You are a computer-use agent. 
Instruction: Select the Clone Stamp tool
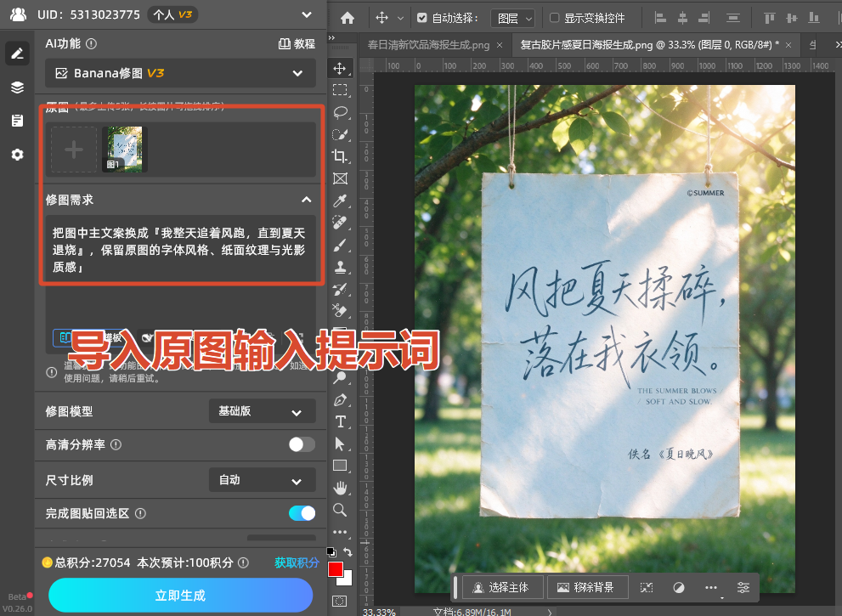(340, 267)
